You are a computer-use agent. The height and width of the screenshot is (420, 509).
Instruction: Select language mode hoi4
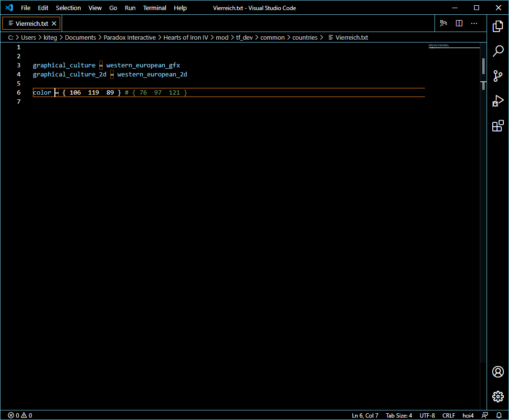click(x=468, y=415)
